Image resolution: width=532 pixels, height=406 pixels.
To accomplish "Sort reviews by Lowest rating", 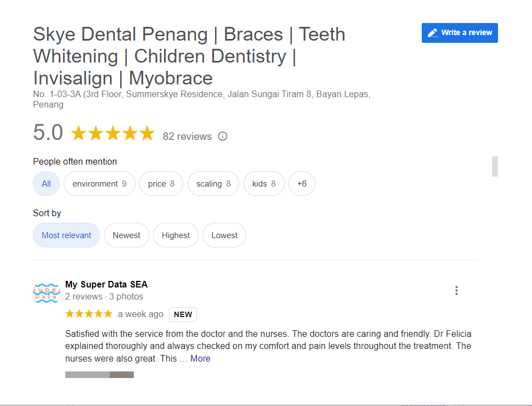I will click(224, 235).
